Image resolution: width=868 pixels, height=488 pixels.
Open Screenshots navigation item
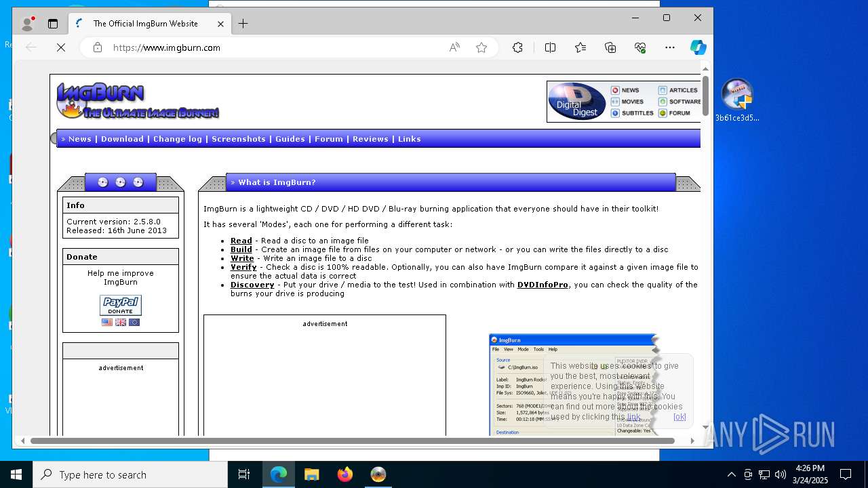[x=239, y=139]
